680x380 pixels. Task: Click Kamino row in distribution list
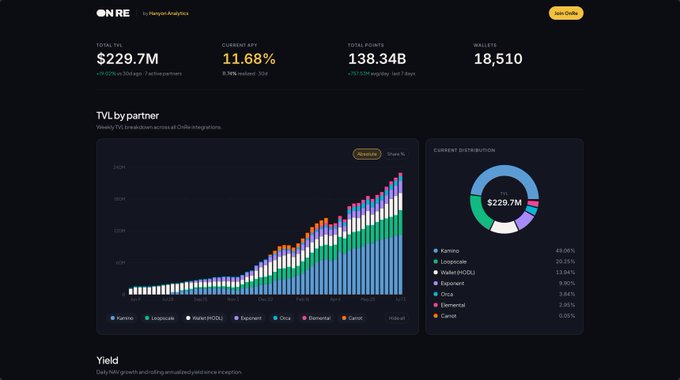[x=504, y=251]
